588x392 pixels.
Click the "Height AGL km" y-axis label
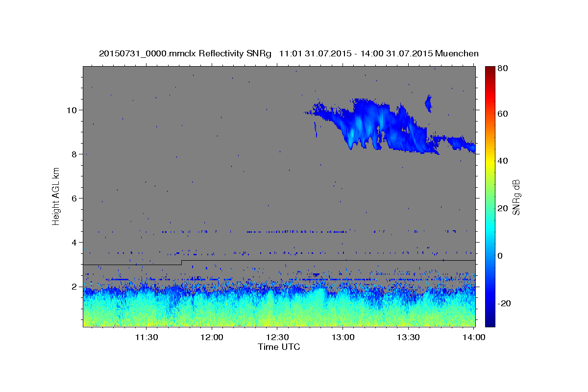(56, 196)
